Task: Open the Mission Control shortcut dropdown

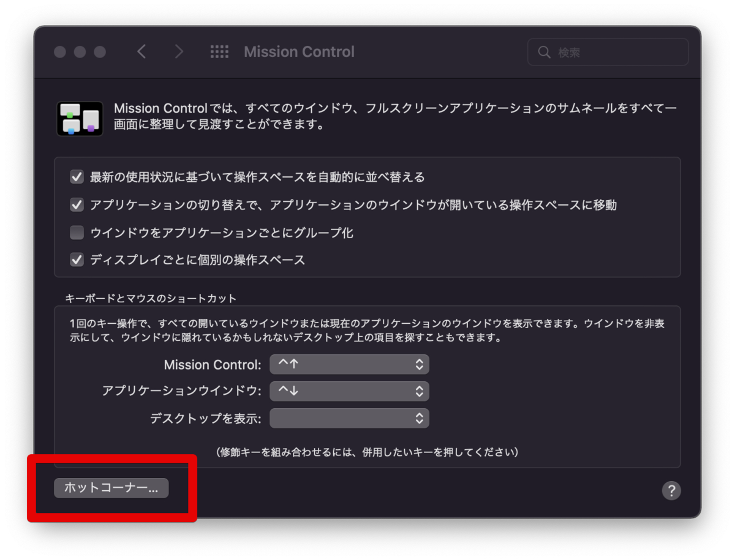Action: tap(350, 364)
